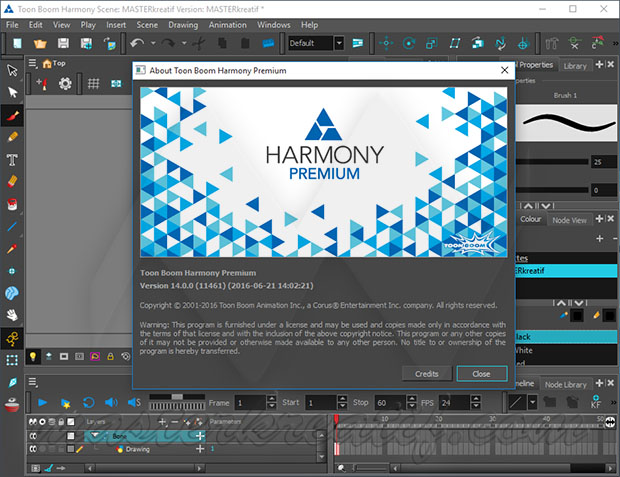Open the Camera view hamburger menu
Screen dimensions: 620x477
33,63
